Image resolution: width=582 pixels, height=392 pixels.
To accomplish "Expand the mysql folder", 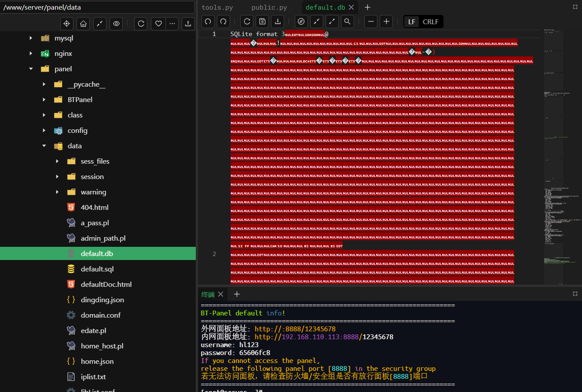I will 31,38.
